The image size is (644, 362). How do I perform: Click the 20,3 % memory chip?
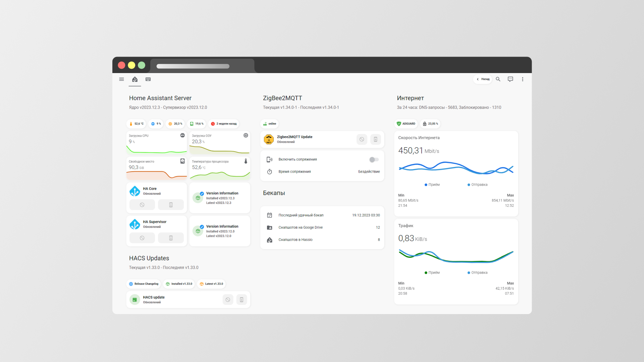pyautogui.click(x=175, y=124)
